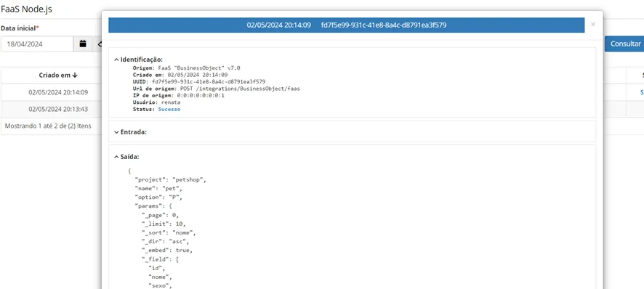Viewport: 644px width, 289px height.
Task: Click the "option": "P" line
Action: click(158, 198)
